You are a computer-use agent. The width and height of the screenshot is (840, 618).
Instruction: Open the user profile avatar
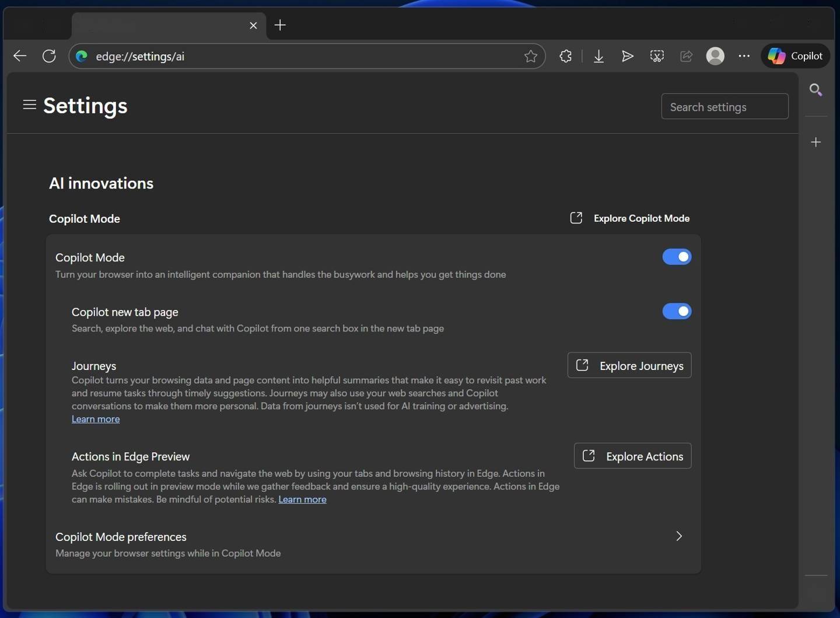tap(715, 56)
